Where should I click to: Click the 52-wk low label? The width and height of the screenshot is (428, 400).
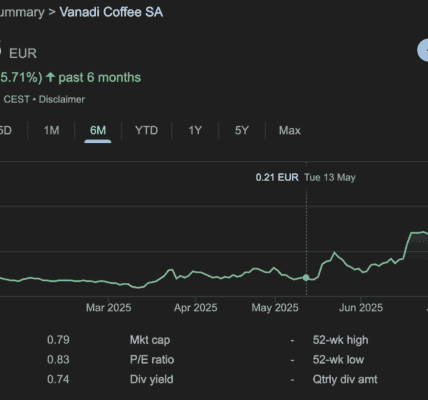point(338,360)
